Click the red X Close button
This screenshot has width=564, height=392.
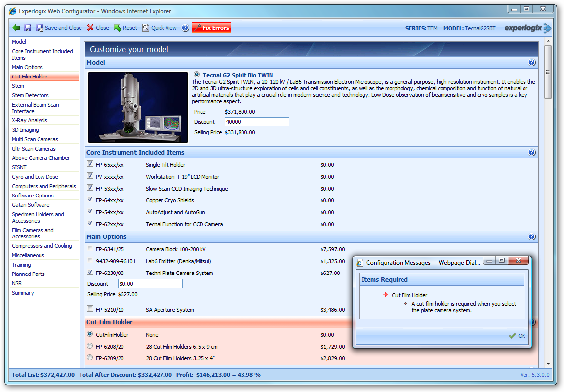[98, 28]
